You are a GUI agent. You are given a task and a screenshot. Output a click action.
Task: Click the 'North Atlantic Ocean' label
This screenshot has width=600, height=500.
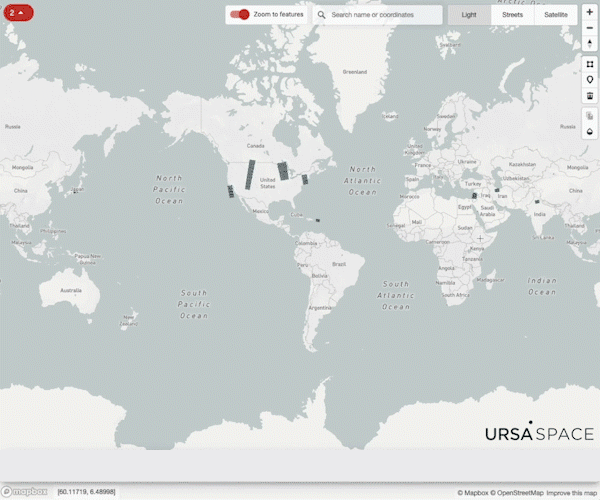[362, 181]
